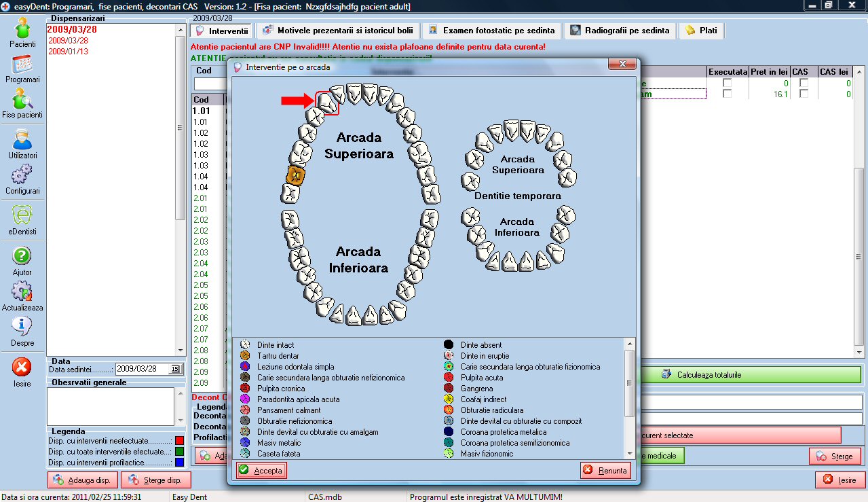Viewport: 868px width, 502px height.
Task: Open Ajutor help icon
Action: pos(22,259)
